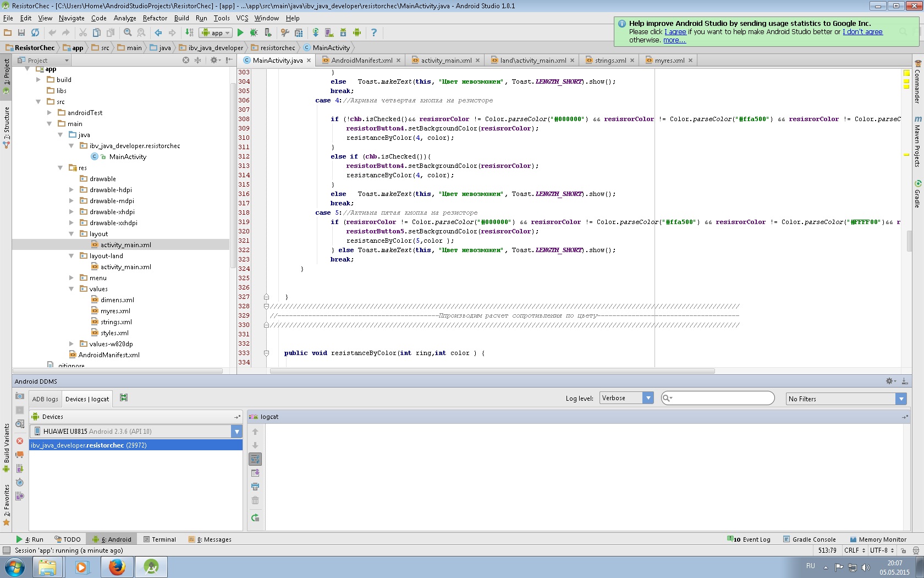The image size is (924, 578).
Task: Open the AVD Manager icon
Action: (329, 33)
